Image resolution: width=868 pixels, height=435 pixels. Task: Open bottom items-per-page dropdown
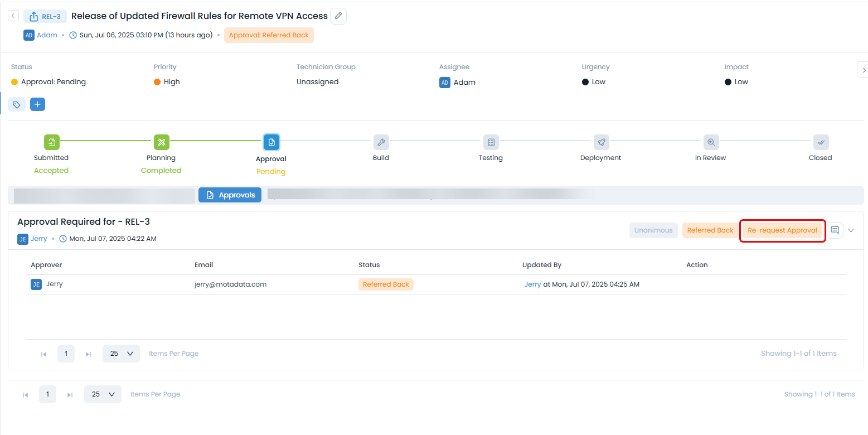[103, 394]
